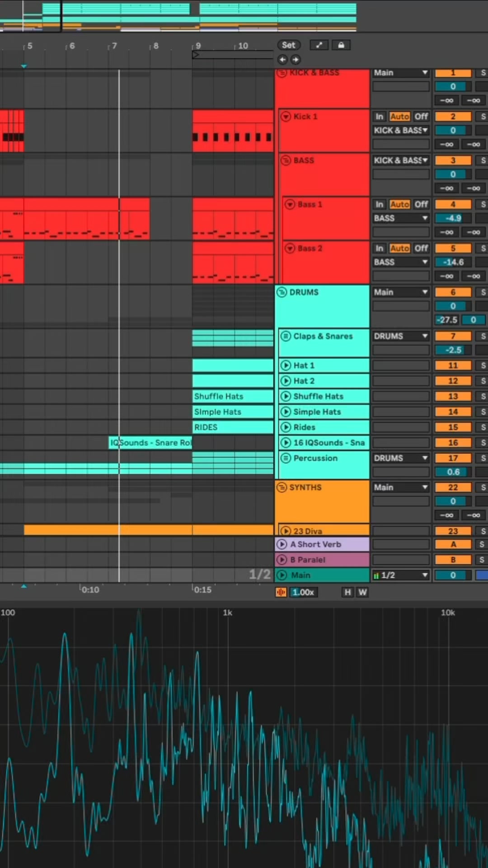Click the H optimize height button
Screen dimensions: 488x868
(347, 592)
